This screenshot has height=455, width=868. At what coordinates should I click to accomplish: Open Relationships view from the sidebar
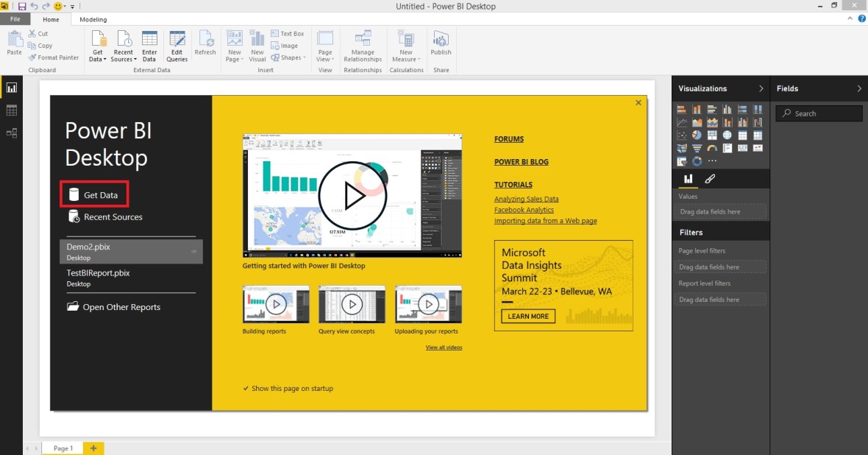[11, 134]
